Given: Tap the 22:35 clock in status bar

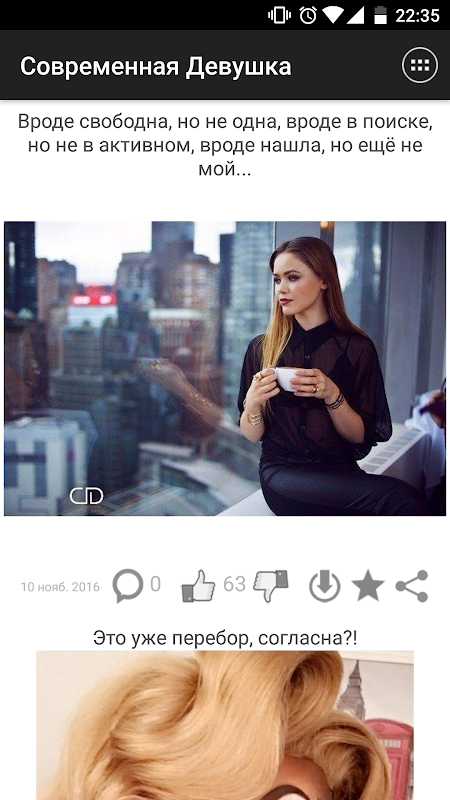Looking at the screenshot, I should tap(417, 15).
